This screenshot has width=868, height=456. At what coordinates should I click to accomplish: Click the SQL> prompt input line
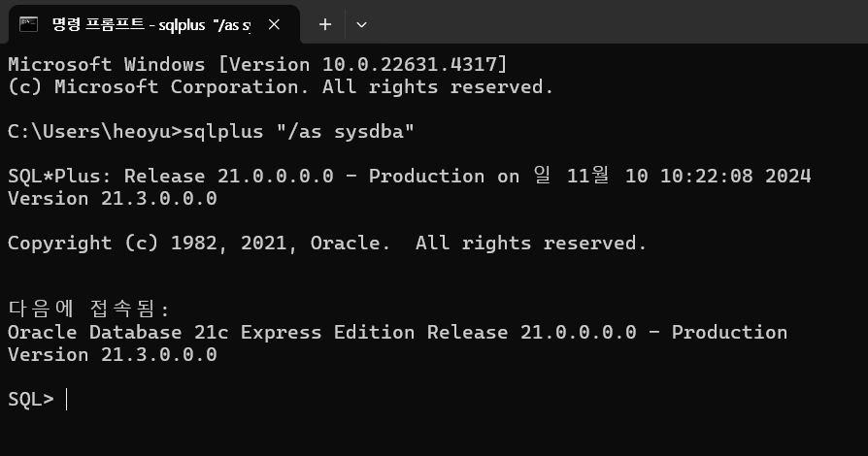38,399
